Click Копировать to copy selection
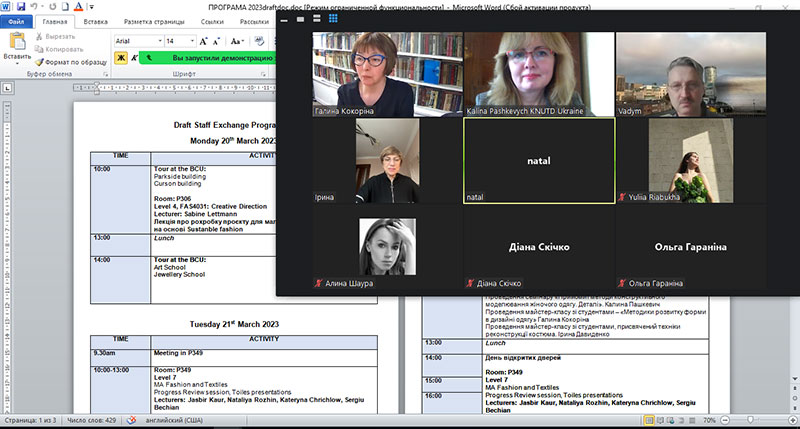800x429 pixels. (59, 49)
